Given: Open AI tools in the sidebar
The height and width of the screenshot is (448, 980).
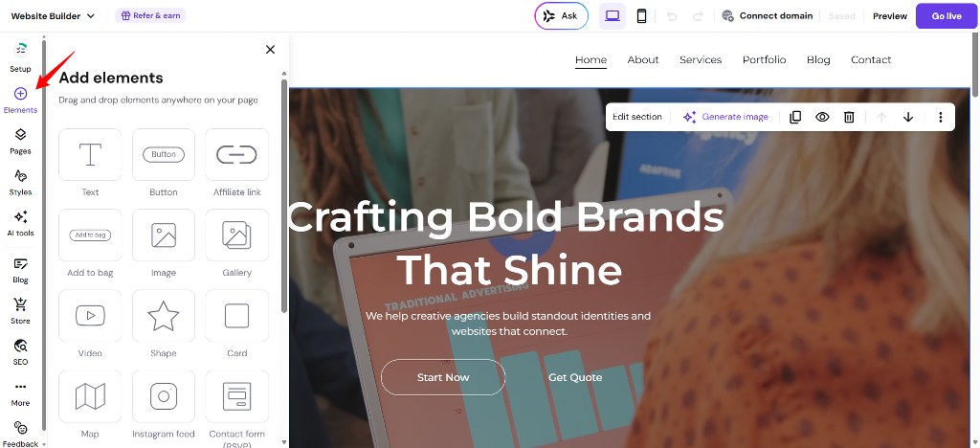Looking at the screenshot, I should point(20,224).
